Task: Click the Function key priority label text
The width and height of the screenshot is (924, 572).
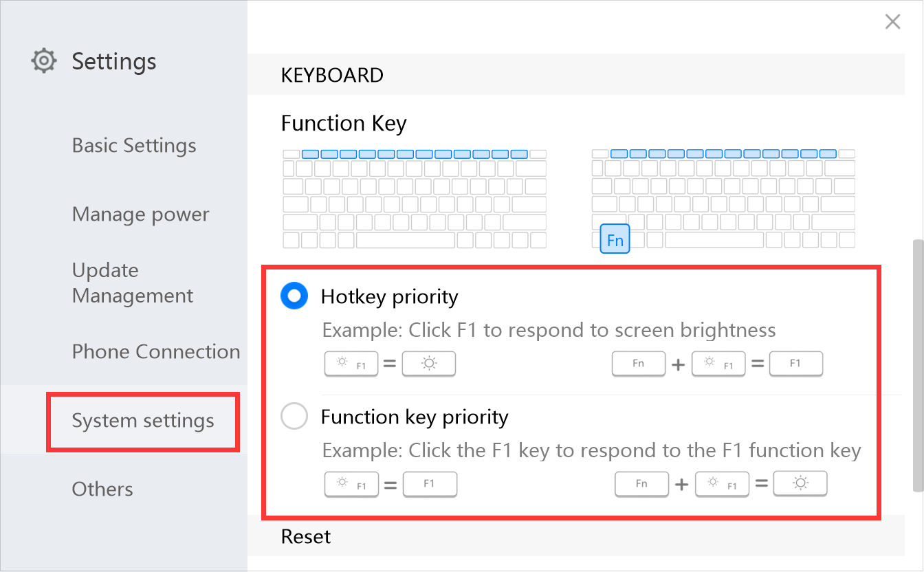Action: (415, 417)
